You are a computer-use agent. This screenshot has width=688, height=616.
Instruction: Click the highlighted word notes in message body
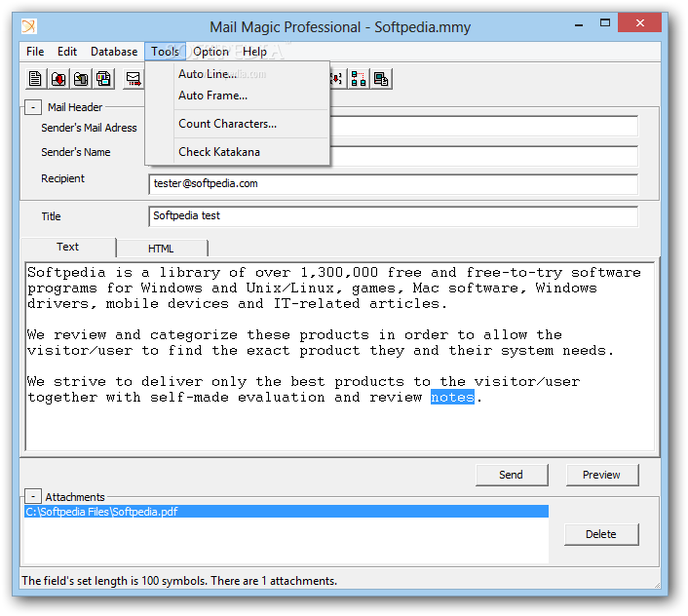click(452, 397)
